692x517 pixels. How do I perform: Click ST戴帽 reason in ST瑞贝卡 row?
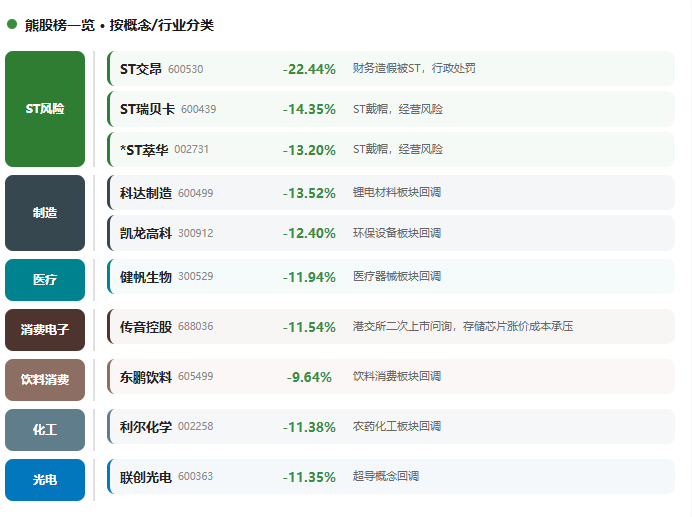(x=398, y=109)
